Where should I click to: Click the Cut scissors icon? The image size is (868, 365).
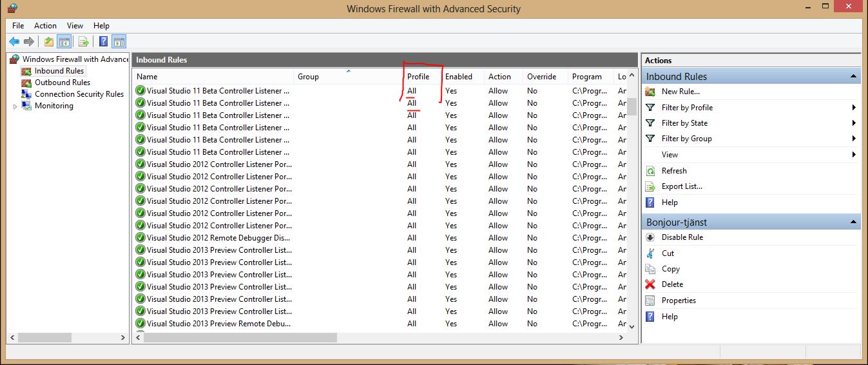(650, 253)
